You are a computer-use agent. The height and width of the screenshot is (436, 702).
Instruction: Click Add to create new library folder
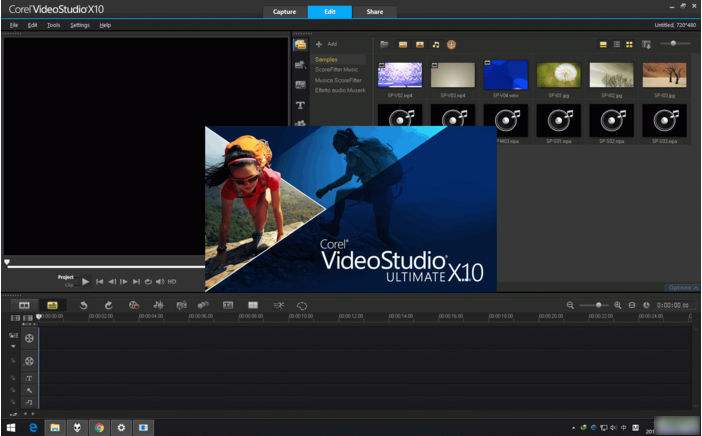click(x=326, y=44)
